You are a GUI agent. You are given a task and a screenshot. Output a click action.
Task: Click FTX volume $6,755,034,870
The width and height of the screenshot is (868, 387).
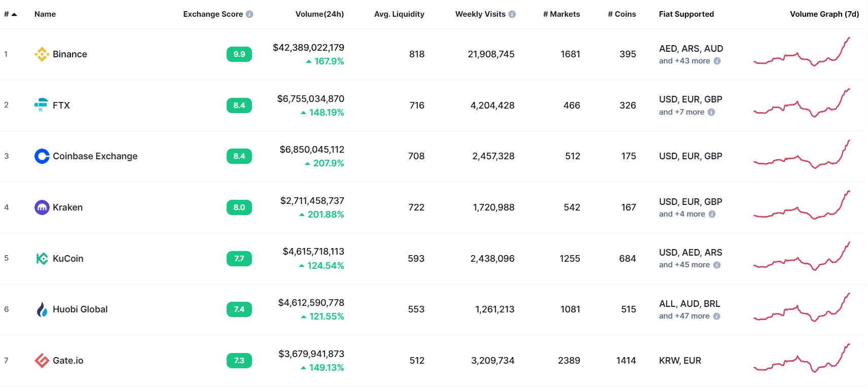[x=310, y=99]
